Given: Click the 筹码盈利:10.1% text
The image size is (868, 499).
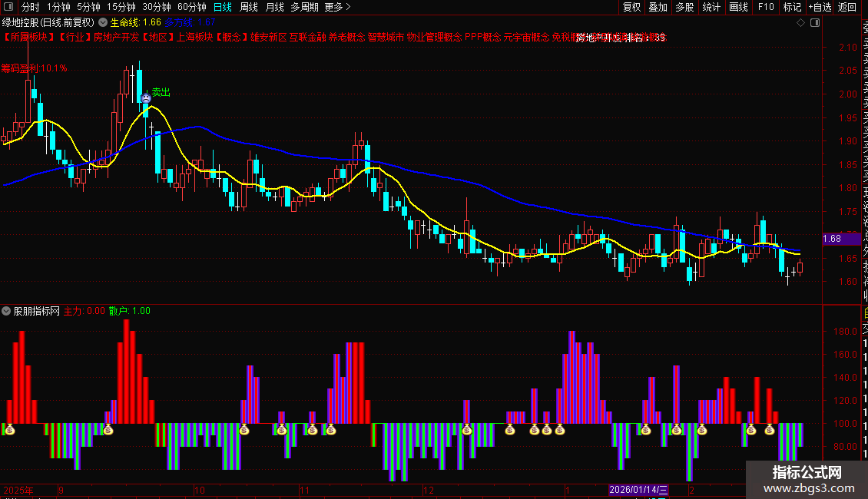Looking at the screenshot, I should (35, 68).
